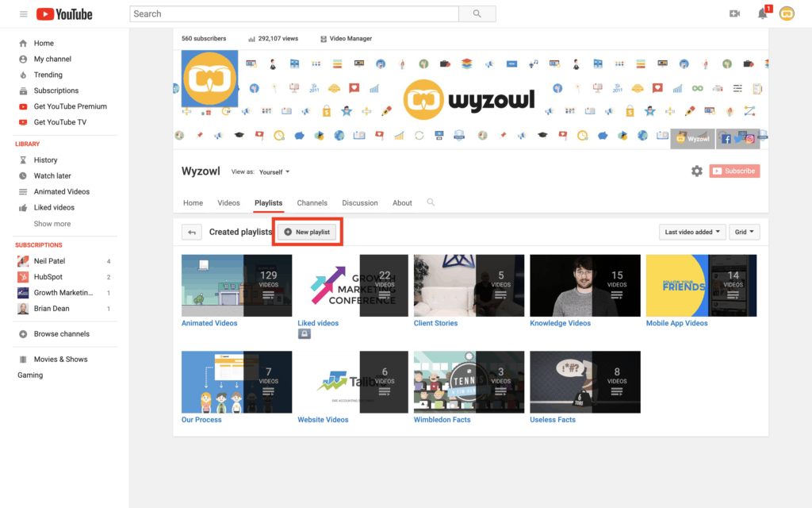Open the Grid view dropdown
Screen dimensions: 812x508
(x=744, y=233)
